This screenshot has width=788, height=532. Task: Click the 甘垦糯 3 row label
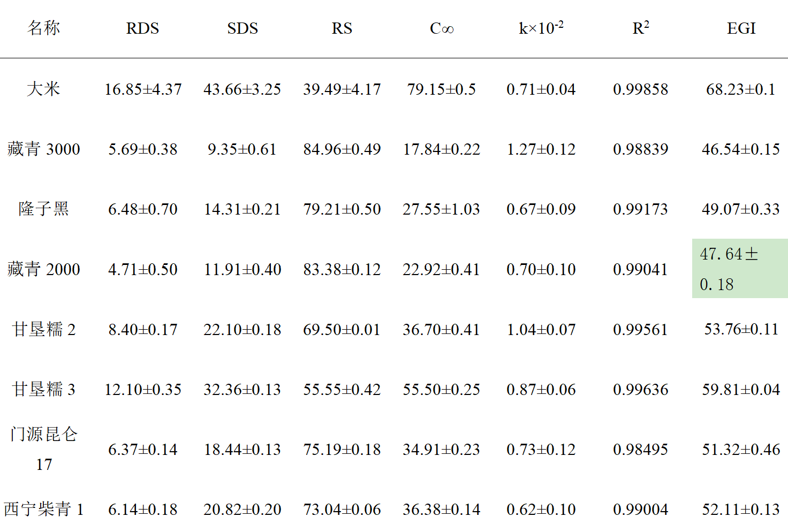[x=44, y=389]
